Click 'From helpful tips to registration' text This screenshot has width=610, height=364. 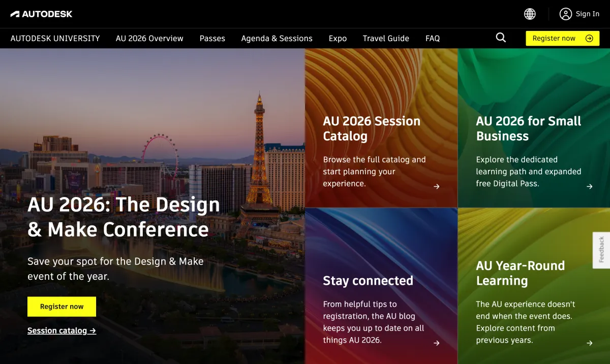(x=374, y=322)
